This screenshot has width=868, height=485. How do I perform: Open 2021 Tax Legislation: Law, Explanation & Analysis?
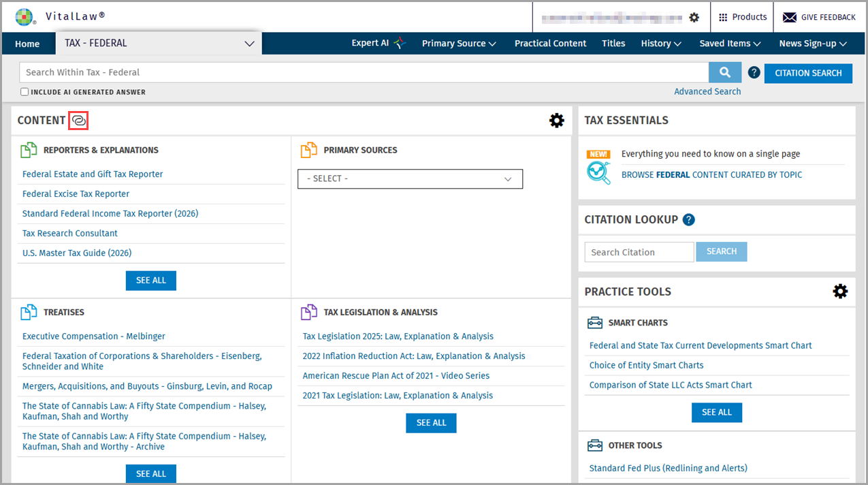398,396
